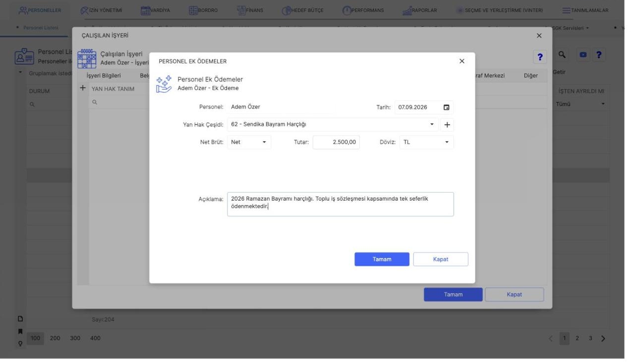The width and height of the screenshot is (631, 364).
Task: Click into the Tutar amount field
Action: (336, 142)
